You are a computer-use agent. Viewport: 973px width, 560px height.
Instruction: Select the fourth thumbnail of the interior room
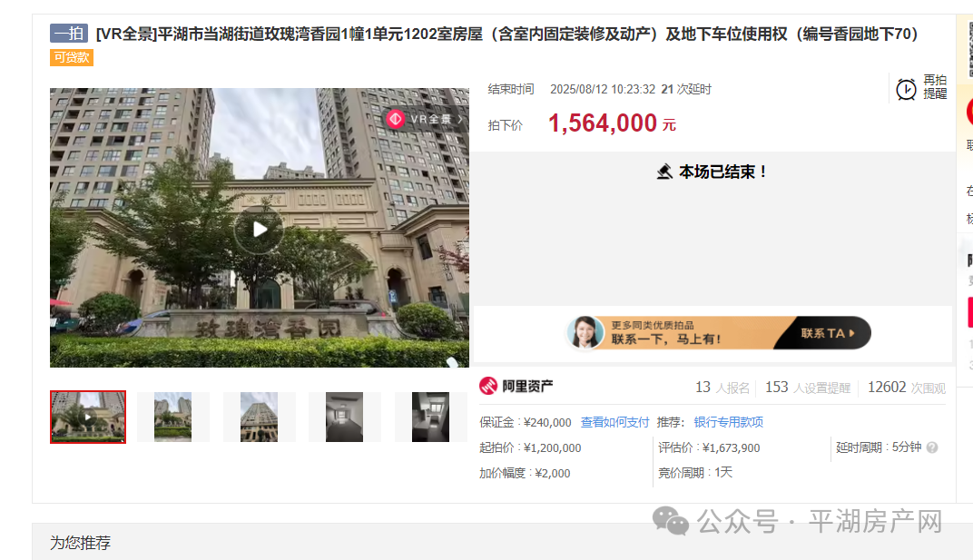(344, 417)
